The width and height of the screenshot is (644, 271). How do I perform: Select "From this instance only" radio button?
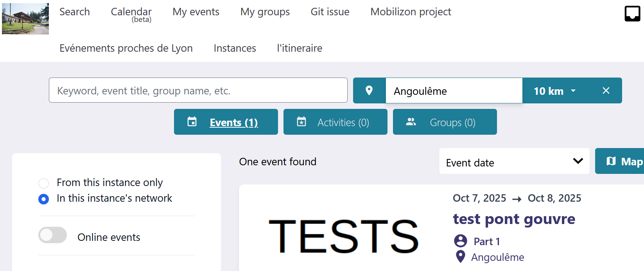click(x=44, y=183)
